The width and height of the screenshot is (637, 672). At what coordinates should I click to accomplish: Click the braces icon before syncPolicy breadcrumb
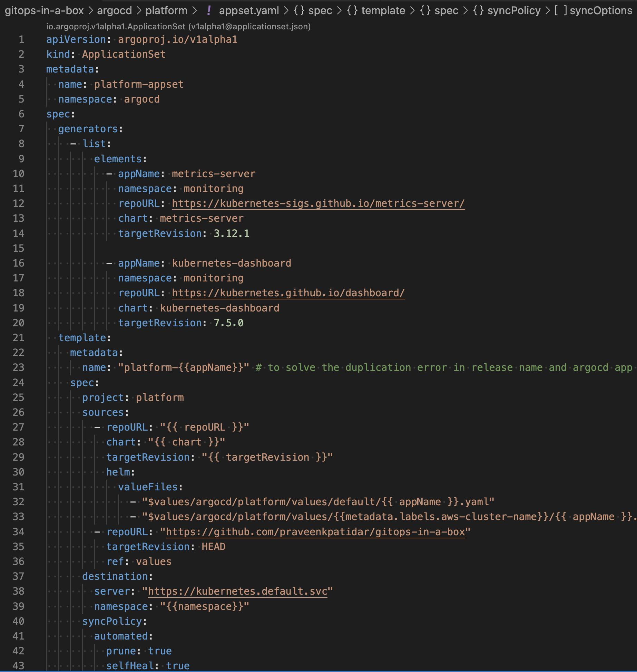479,11
